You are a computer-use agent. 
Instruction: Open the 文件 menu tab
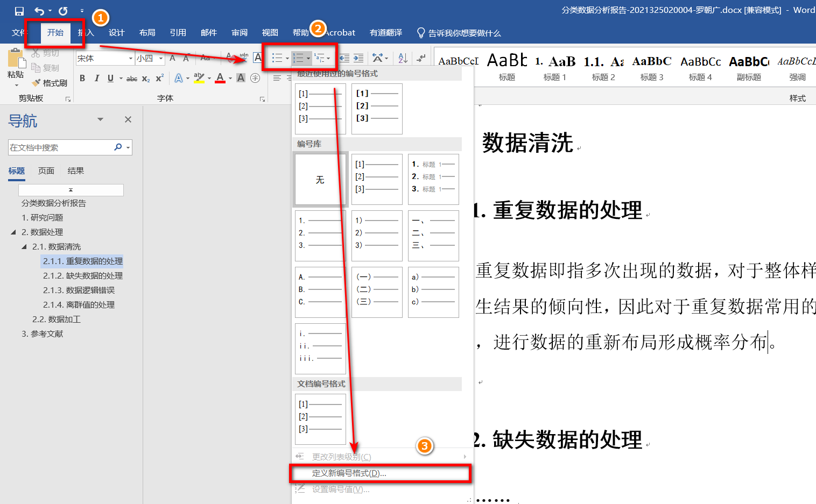19,33
